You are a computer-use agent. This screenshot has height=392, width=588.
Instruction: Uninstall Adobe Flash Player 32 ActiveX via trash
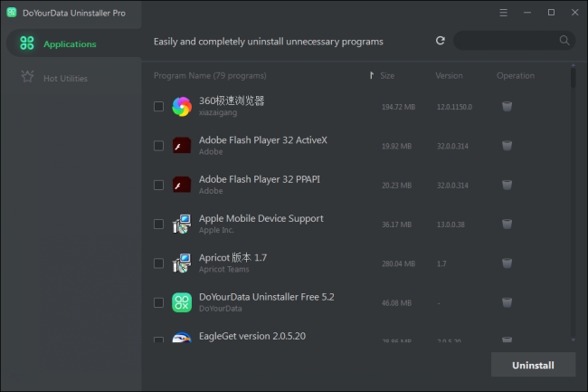pos(507,146)
